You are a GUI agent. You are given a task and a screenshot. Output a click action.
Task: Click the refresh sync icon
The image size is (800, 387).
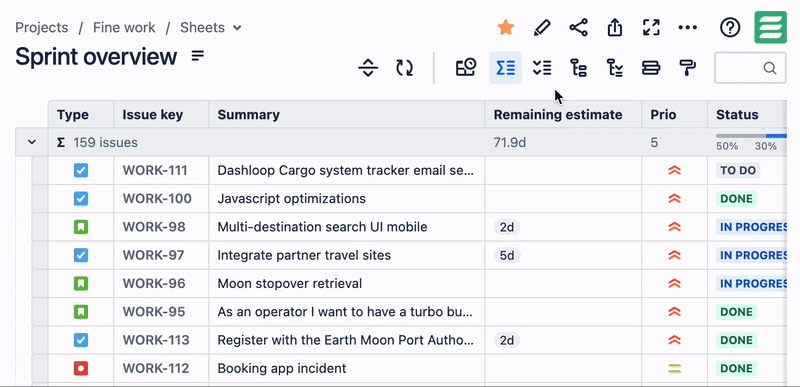(405, 68)
